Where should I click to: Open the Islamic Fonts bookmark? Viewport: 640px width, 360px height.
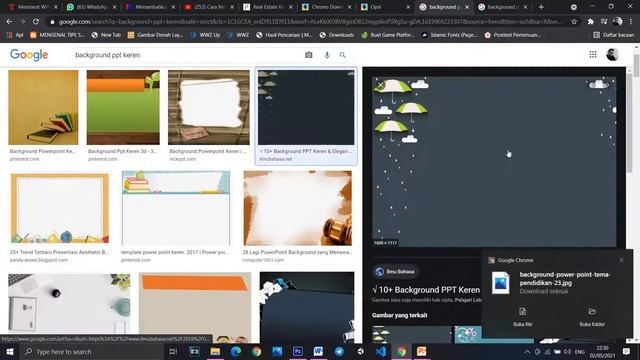449,35
